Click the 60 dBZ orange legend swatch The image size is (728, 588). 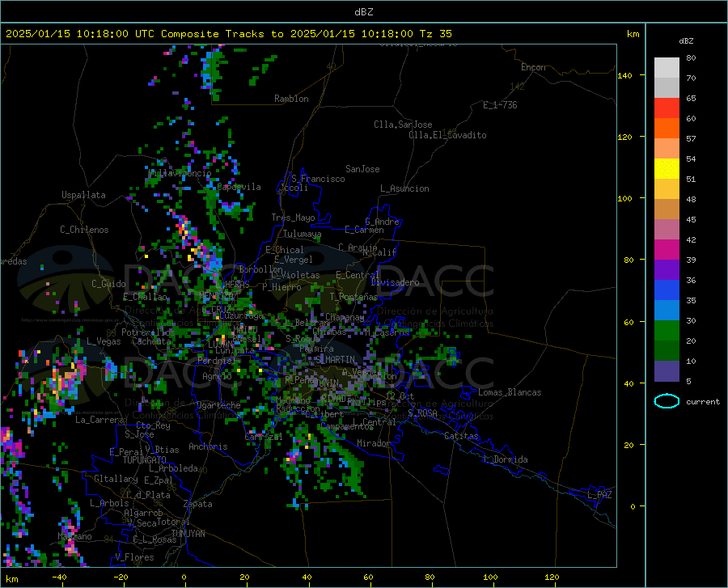(667, 128)
